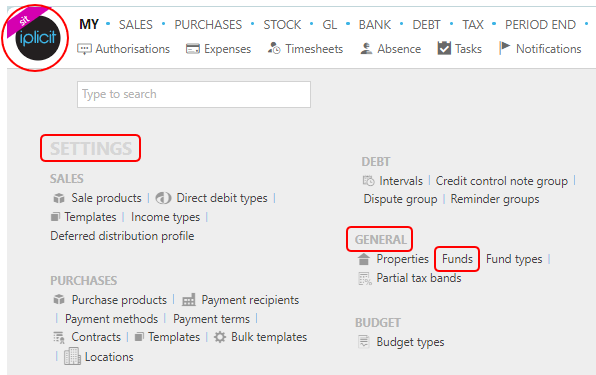Click the Expenses card icon
The width and height of the screenshot is (596, 375).
click(193, 49)
